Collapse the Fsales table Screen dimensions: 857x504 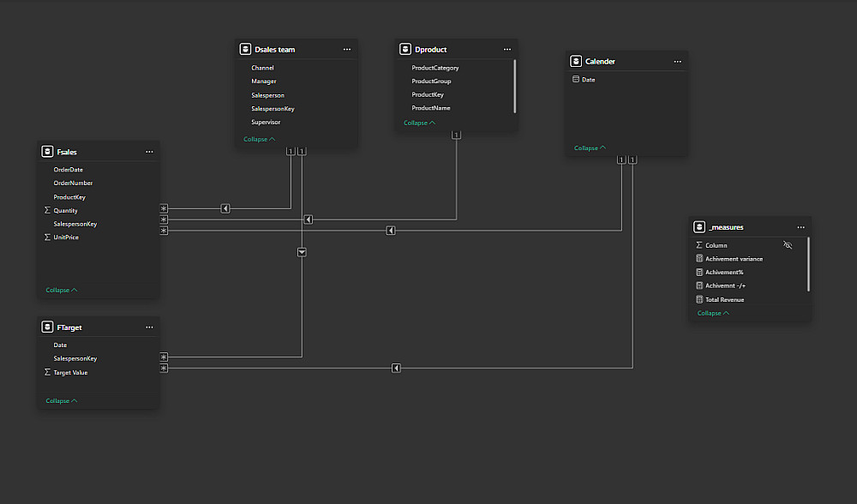click(x=61, y=291)
